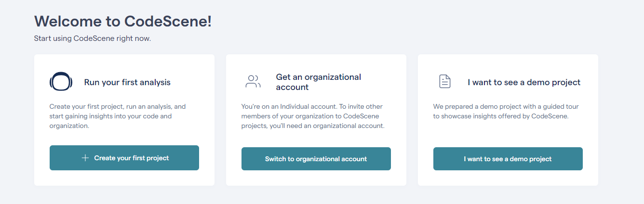
Task: Click 'start gaining insights into your code' text
Action: click(x=110, y=116)
